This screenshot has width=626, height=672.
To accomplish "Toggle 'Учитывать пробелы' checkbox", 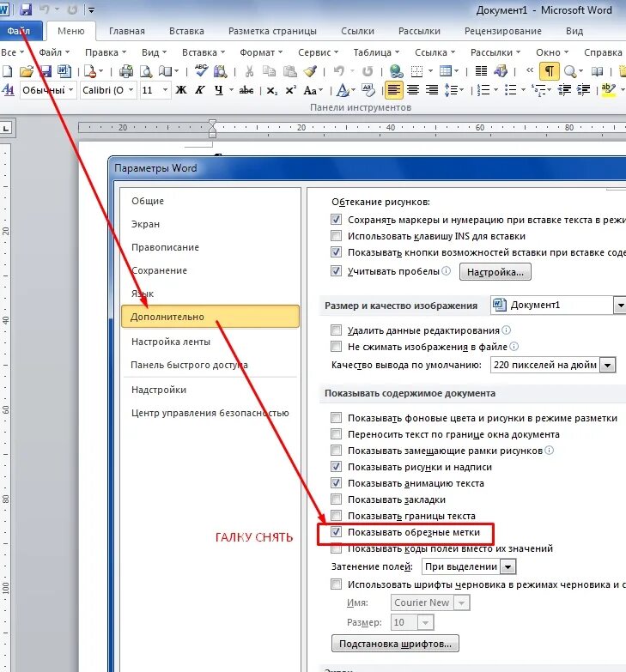I will [x=336, y=271].
